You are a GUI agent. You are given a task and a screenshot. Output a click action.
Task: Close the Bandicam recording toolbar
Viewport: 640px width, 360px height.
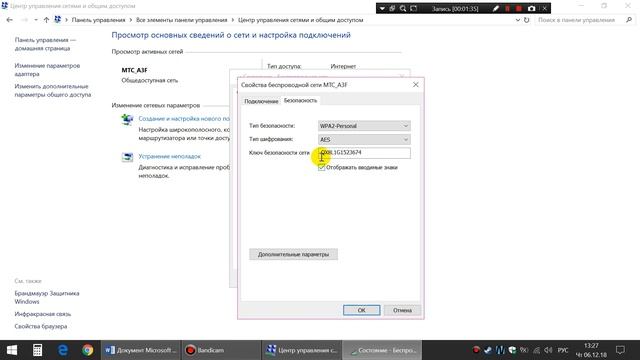(x=544, y=8)
